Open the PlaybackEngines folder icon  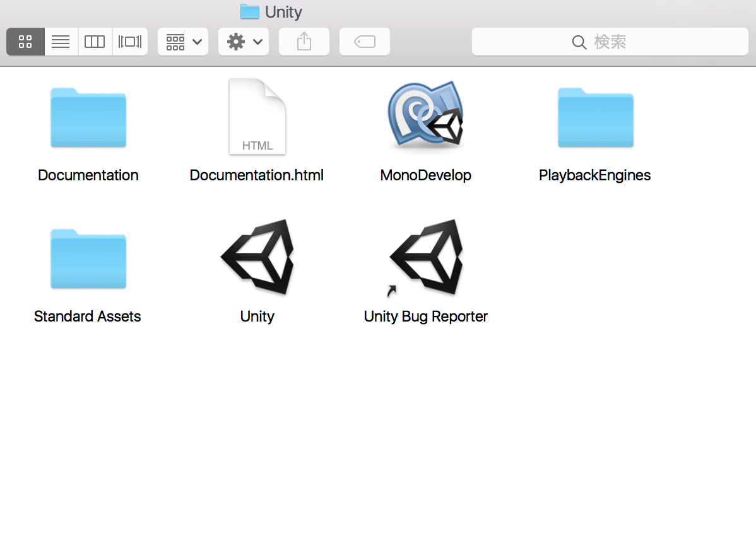596,117
